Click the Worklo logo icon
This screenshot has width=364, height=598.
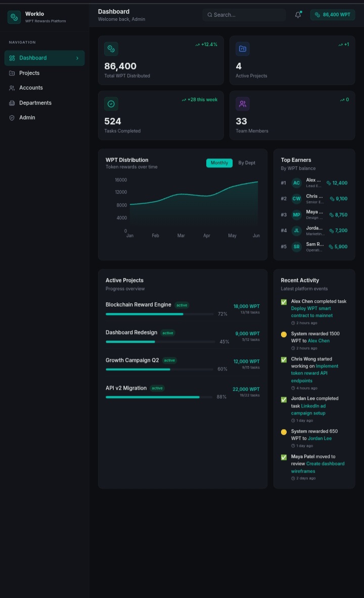[14, 17]
